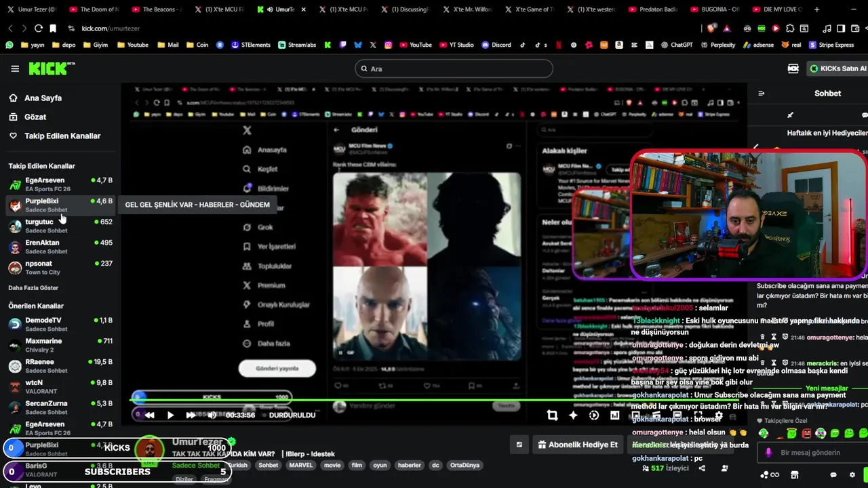Open SercanZurna recommended channel

coord(60,407)
